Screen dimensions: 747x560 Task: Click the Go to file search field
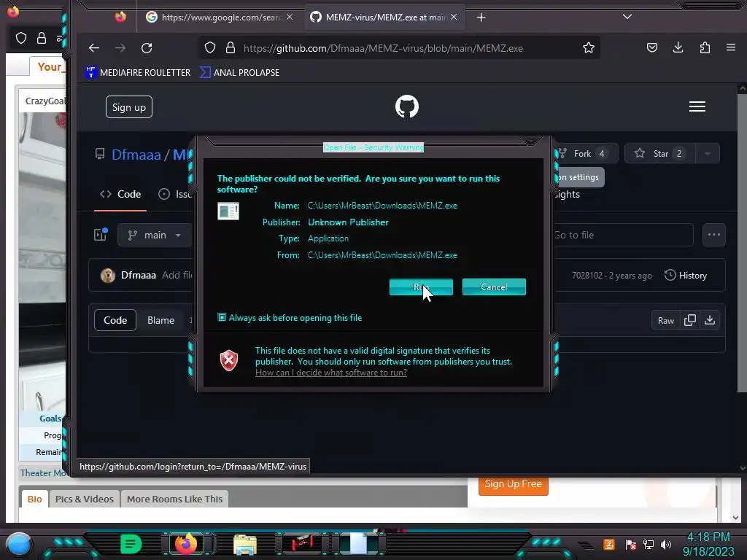click(x=623, y=236)
